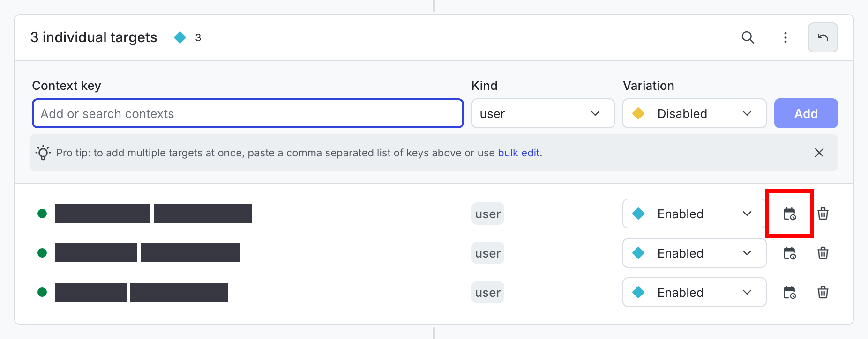The width and height of the screenshot is (868, 339).
Task: Delete the first individual target
Action: tap(823, 214)
